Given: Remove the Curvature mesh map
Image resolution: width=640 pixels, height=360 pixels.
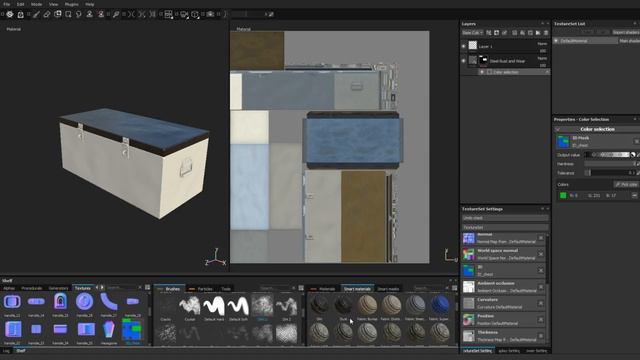Looking at the screenshot, I should 541,303.
